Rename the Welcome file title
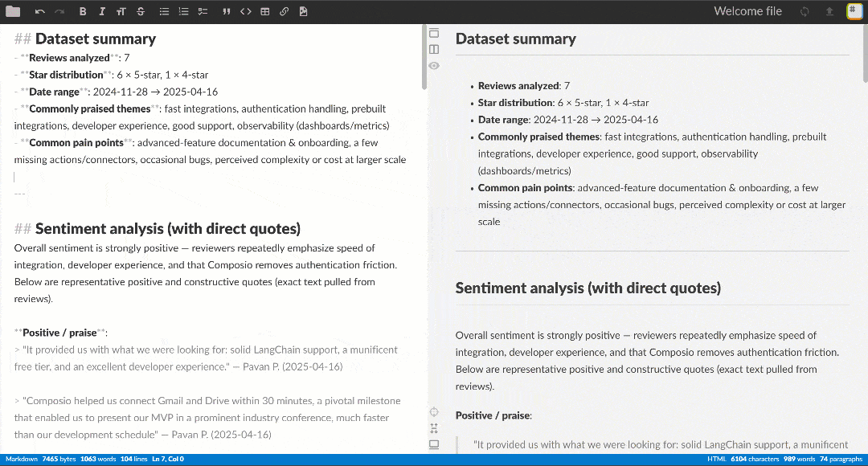868x466 pixels. point(747,11)
